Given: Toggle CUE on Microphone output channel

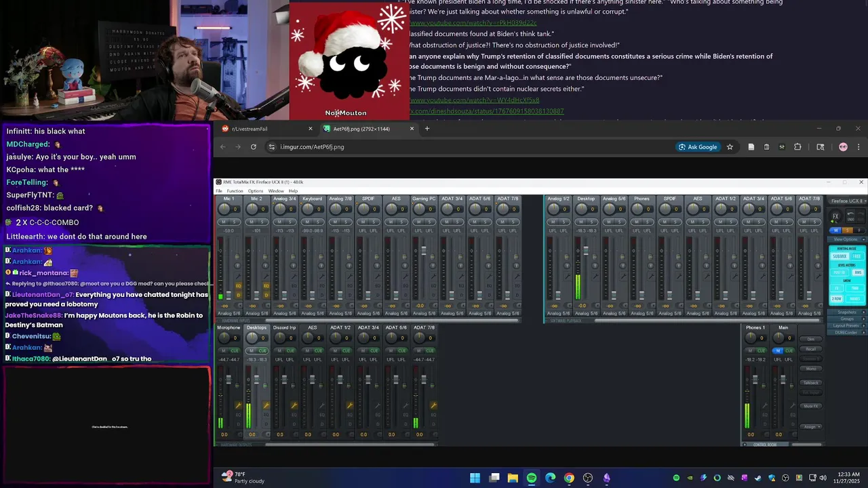Looking at the screenshot, I should tap(235, 350).
